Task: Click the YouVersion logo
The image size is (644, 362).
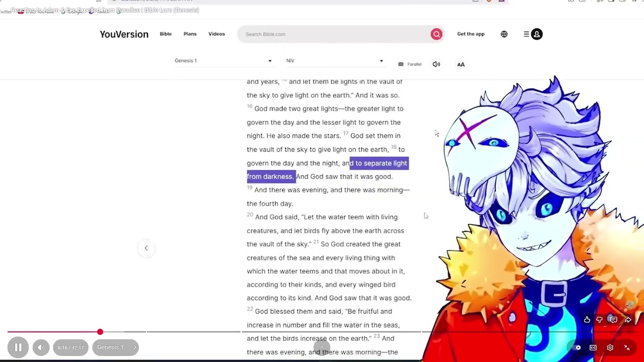Action: pos(124,34)
